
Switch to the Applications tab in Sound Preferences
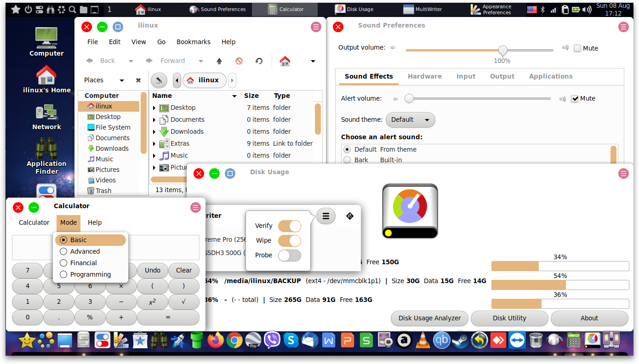[551, 76]
